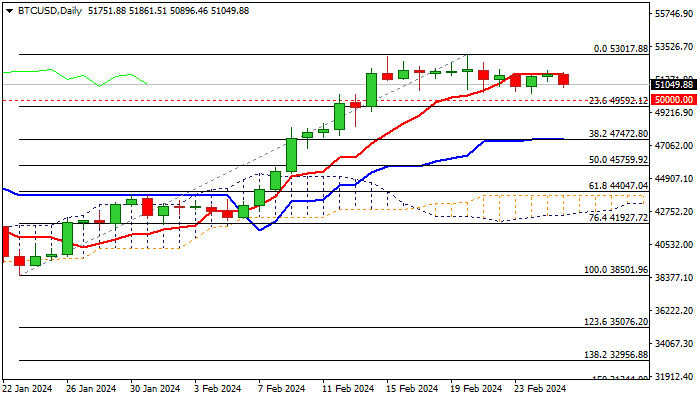Click the 55746.99 price axis value
The width and height of the screenshot is (700, 400).
click(x=673, y=14)
